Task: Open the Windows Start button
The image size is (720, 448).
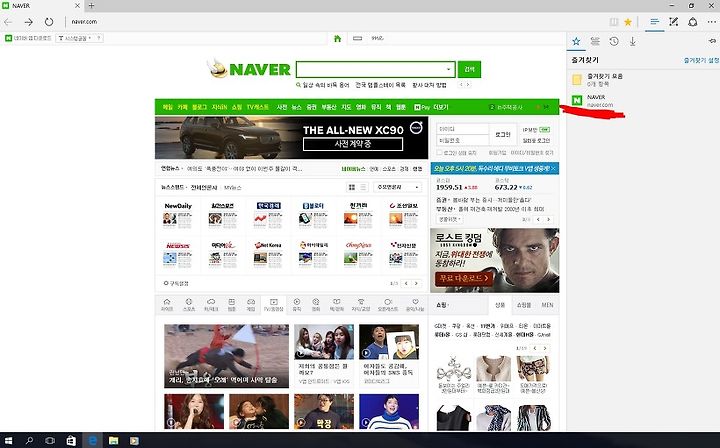Action: (x=8, y=441)
